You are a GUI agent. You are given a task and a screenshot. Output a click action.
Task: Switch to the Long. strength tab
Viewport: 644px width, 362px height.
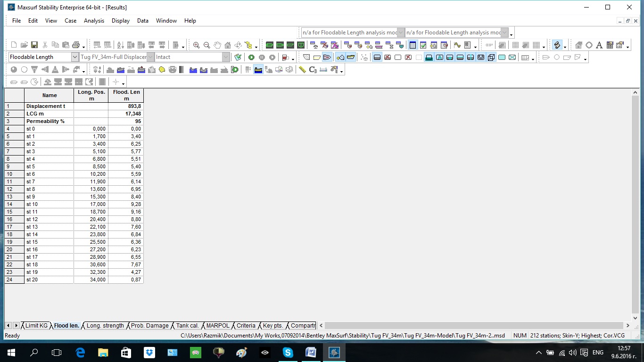[105, 326]
